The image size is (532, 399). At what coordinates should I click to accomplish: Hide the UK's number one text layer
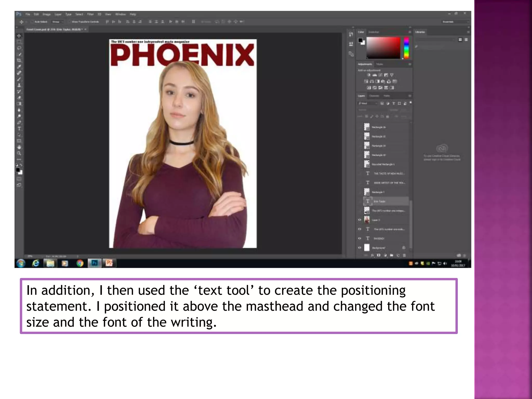pos(360,229)
